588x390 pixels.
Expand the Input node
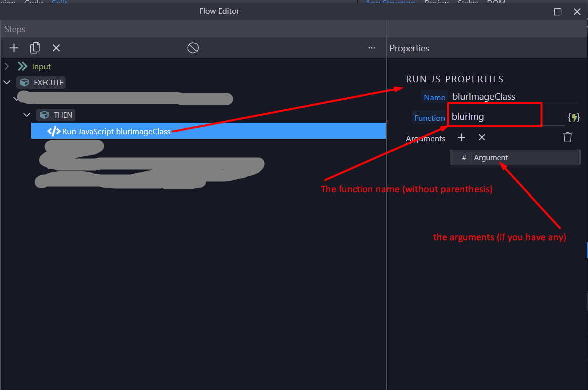[7, 66]
